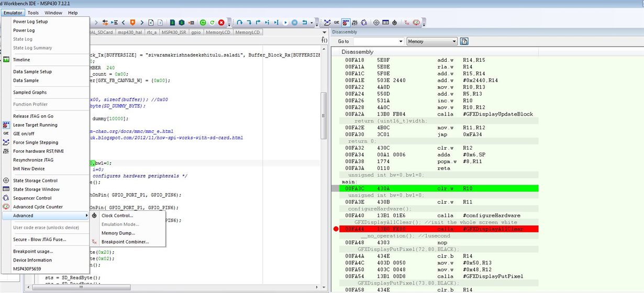Click the Next Statement toolbar icon
The image size is (644, 293).
tap(267, 22)
